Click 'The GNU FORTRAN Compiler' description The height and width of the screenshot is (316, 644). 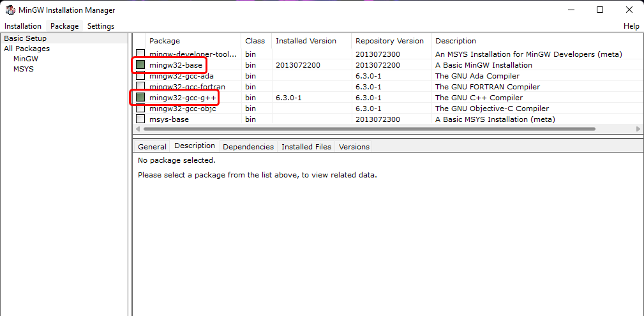coord(488,87)
